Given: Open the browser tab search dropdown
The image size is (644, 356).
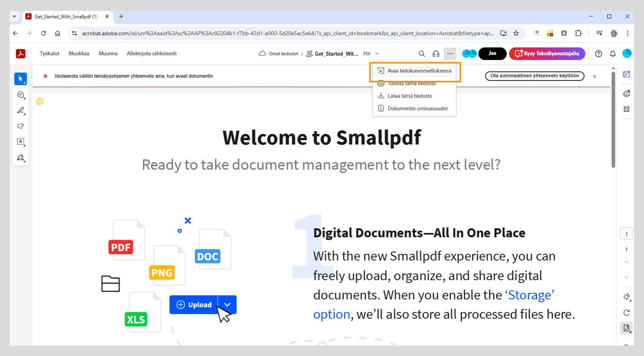Looking at the screenshot, I should point(14,17).
